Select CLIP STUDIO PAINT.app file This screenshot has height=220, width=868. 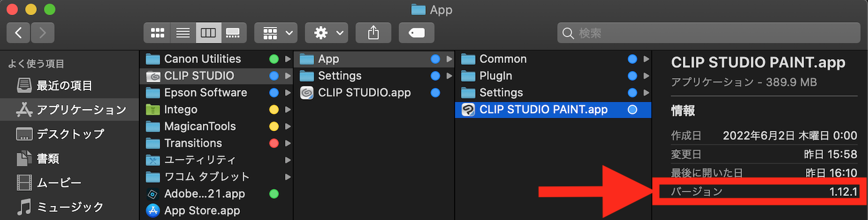543,109
